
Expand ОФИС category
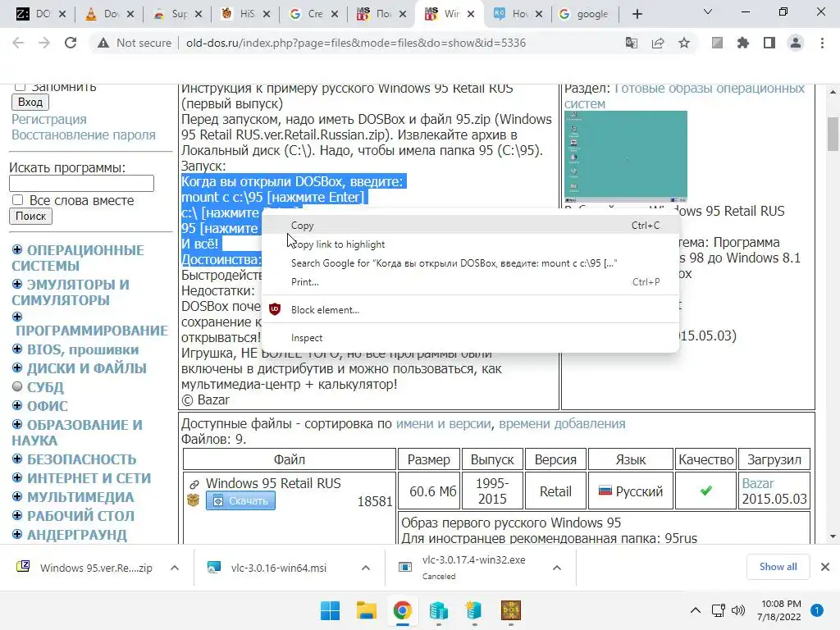click(17, 405)
